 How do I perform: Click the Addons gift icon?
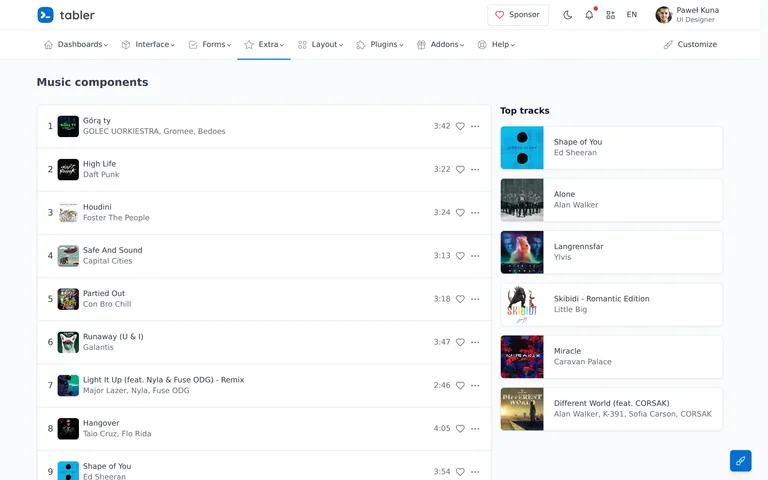click(x=421, y=45)
